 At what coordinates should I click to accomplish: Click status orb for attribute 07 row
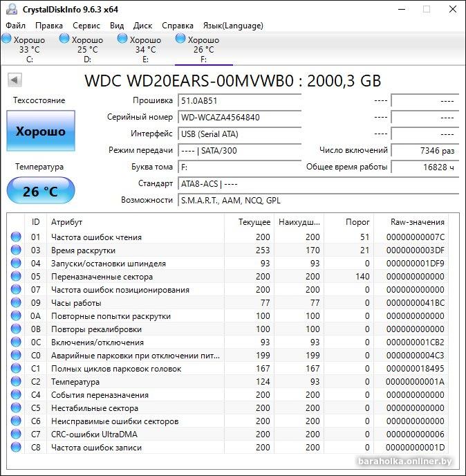16,290
